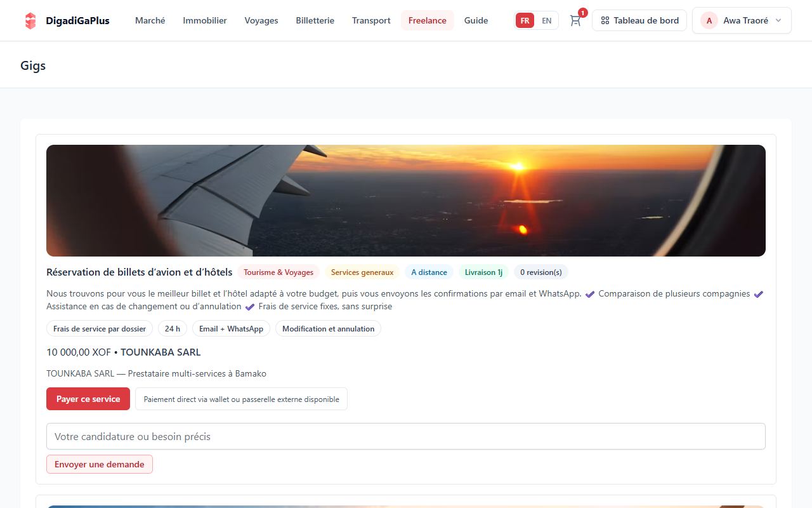Select the Transport menu item

(371, 20)
